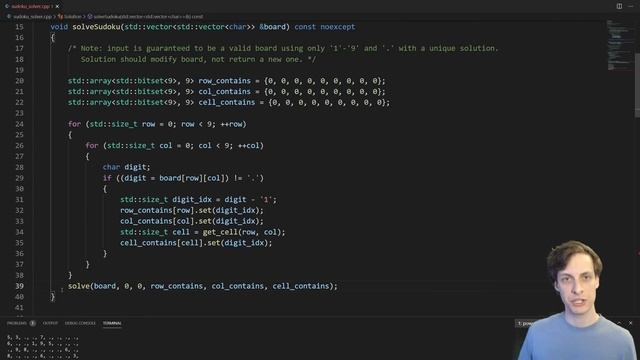Click line number 15 in the gutter
The image size is (640, 360).
click(19, 27)
